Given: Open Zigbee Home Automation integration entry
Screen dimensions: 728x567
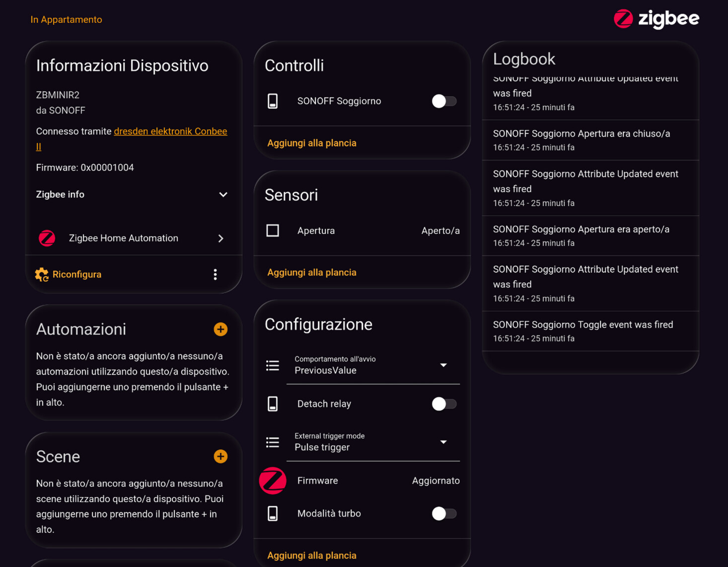Looking at the screenshot, I should coord(132,239).
